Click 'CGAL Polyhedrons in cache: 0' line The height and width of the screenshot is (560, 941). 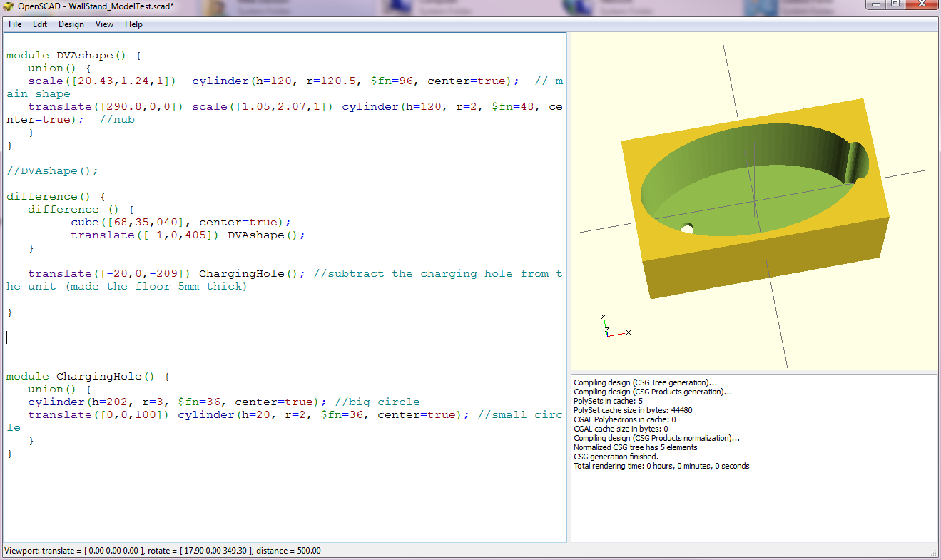[625, 419]
